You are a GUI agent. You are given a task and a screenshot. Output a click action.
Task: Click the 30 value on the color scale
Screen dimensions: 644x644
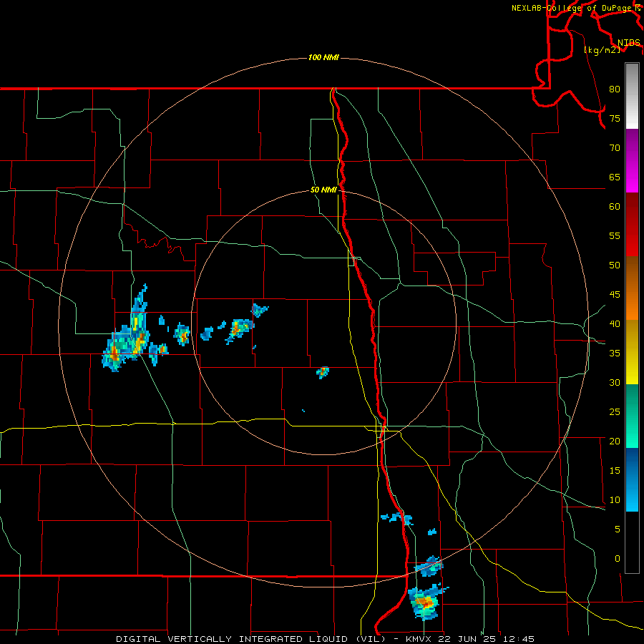click(x=615, y=383)
